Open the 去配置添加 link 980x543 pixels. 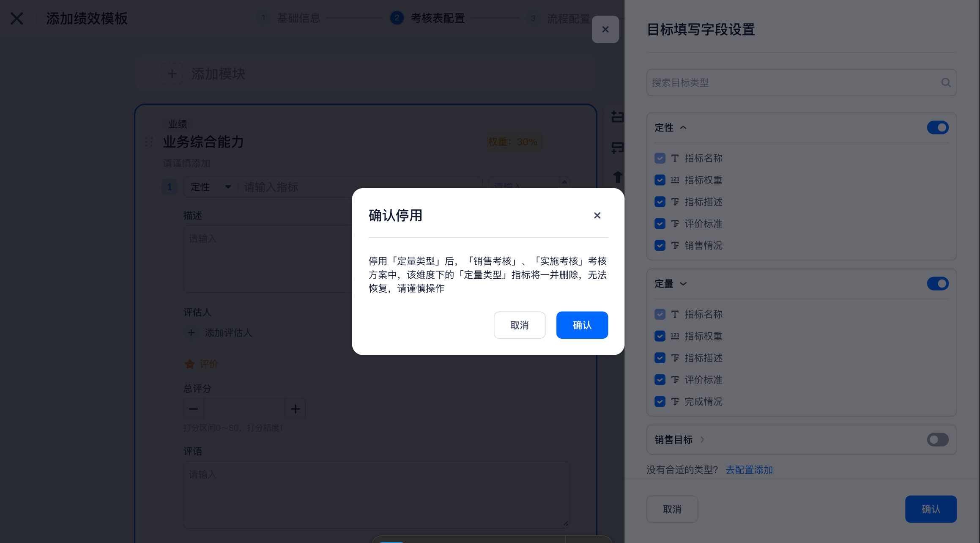(x=749, y=470)
